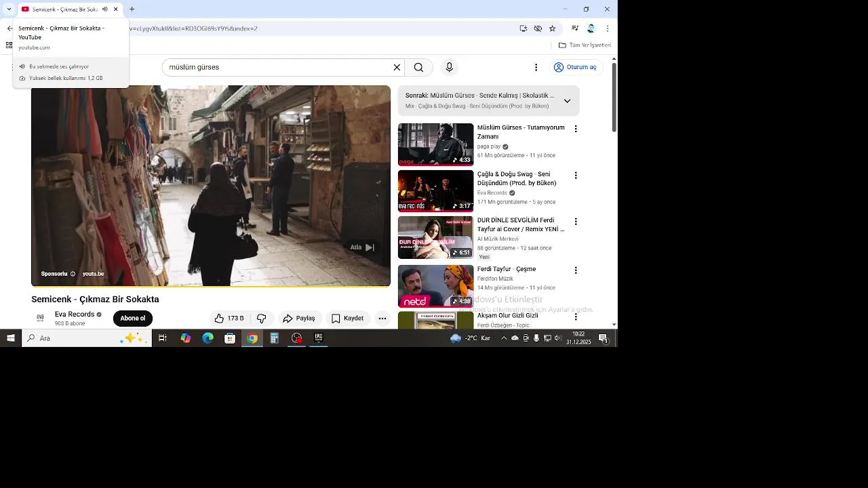This screenshot has width=868, height=488.
Task: Click the YouTube page vertical scrollbar
Action: coord(614,98)
